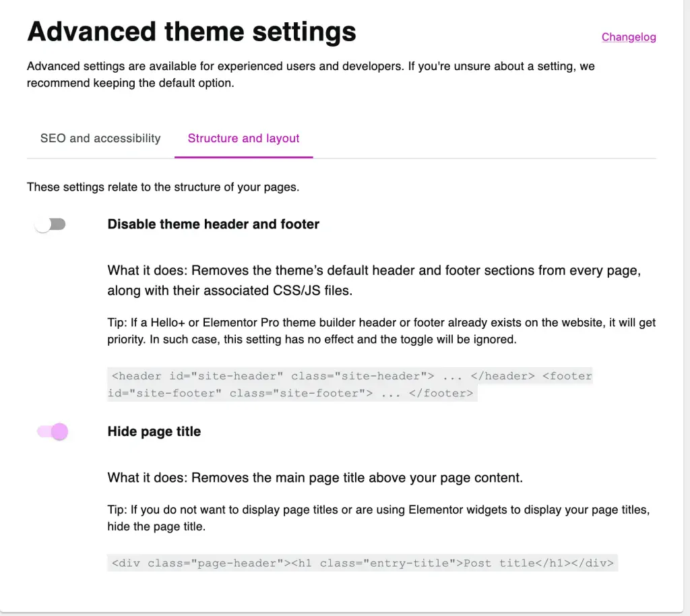
Task: Click the pink knob of the Hide page title switch
Action: (59, 431)
